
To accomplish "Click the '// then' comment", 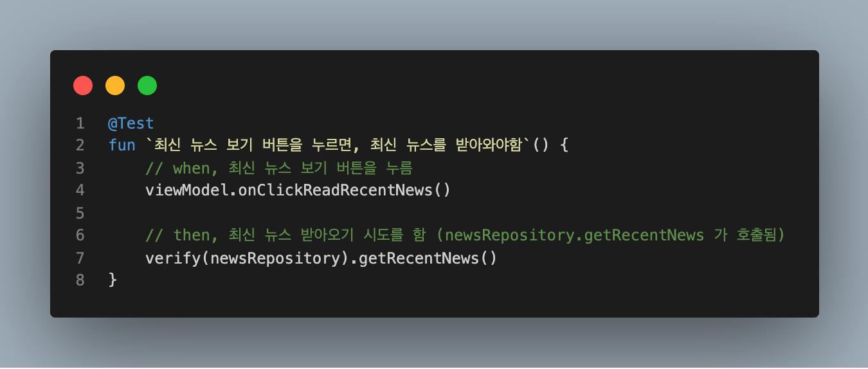I will [466, 235].
